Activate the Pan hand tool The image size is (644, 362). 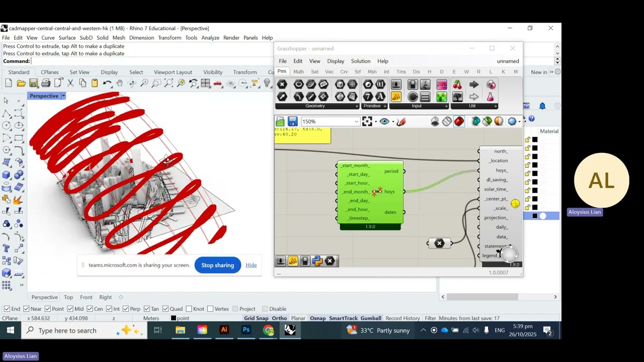pos(119,83)
